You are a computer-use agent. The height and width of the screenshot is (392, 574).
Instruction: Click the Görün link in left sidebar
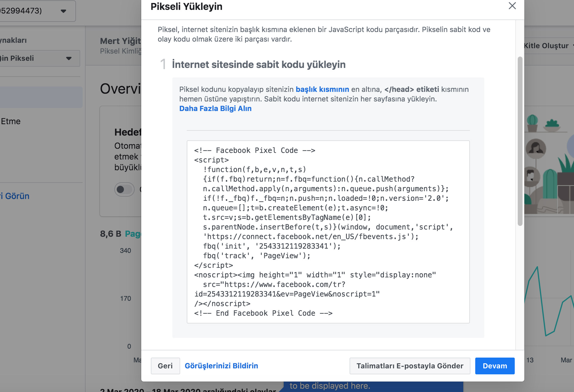15,196
